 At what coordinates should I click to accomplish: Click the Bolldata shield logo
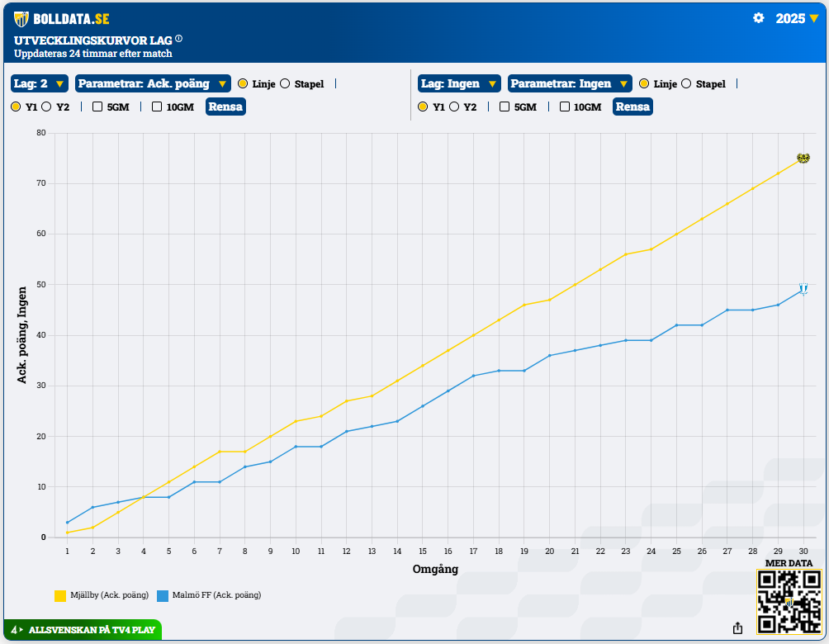pos(21,19)
